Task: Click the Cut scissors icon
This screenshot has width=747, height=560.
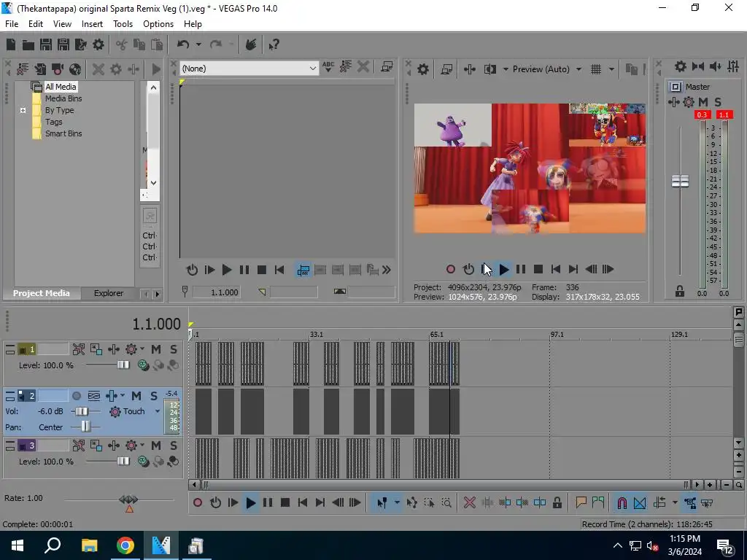Action: coord(122,44)
